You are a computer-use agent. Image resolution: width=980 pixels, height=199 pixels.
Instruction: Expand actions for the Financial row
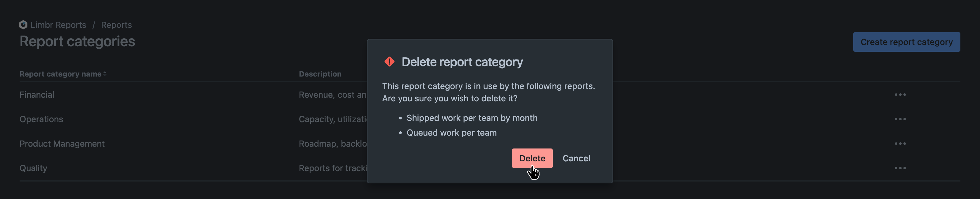[900, 94]
